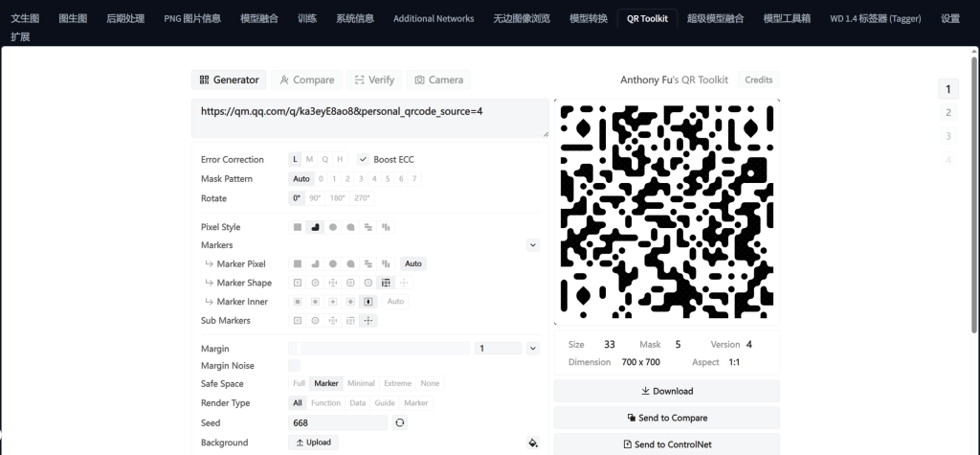The width and height of the screenshot is (980, 455).
Task: Select the circular Marker Shape icon
Action: [x=315, y=283]
